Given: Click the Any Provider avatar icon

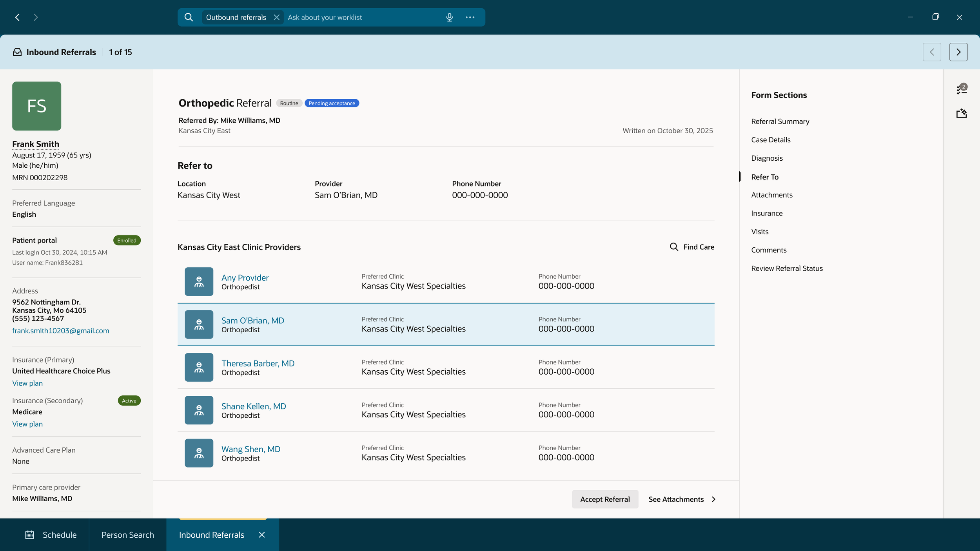Looking at the screenshot, I should click(199, 281).
